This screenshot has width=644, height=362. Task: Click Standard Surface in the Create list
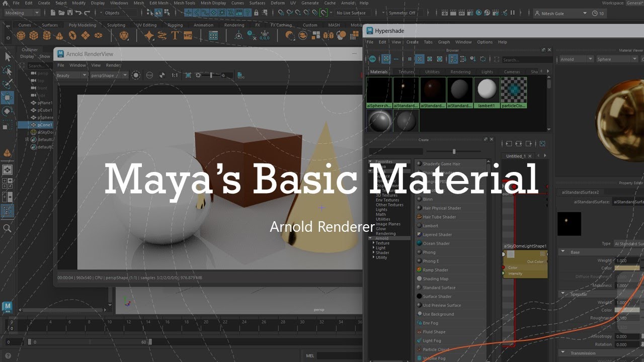(439, 288)
